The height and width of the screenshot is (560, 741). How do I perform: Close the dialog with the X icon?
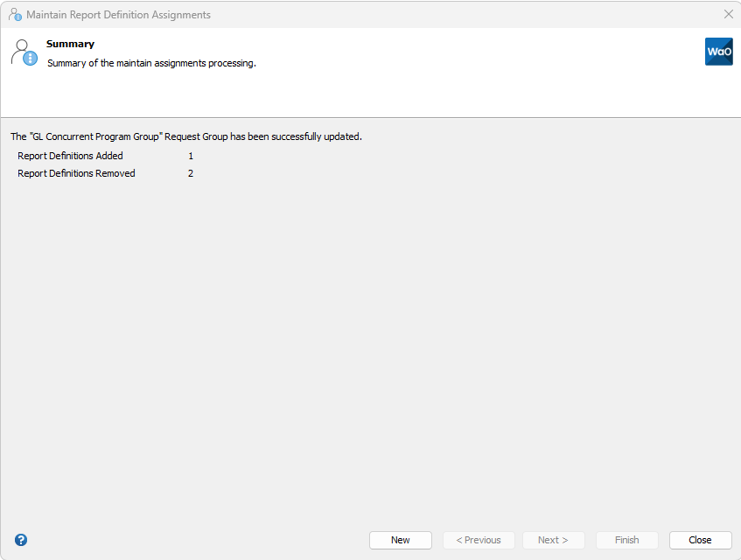(x=728, y=14)
